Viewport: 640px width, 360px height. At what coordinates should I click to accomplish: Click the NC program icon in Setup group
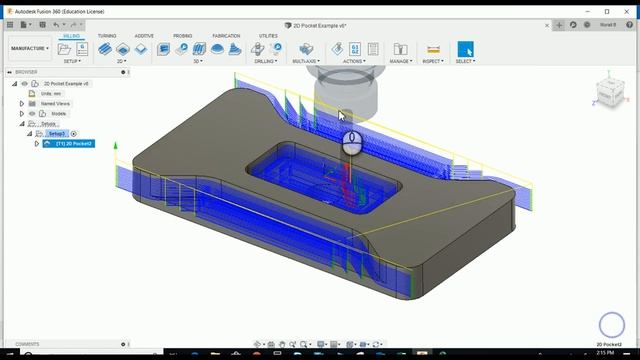click(x=82, y=49)
